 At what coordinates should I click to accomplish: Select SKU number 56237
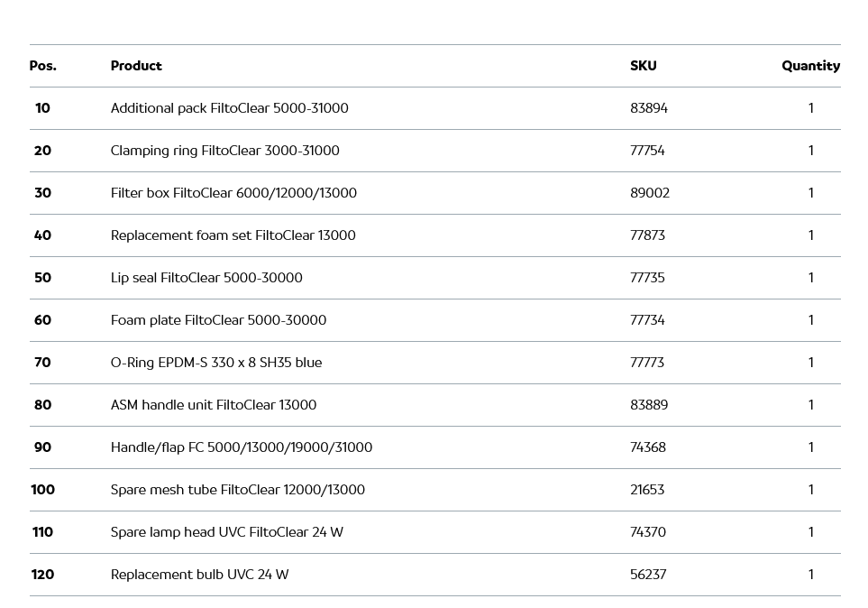[648, 575]
